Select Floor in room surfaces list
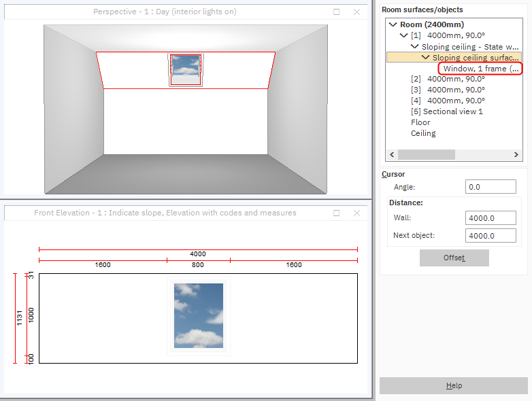This screenshot has height=401, width=532. point(420,122)
